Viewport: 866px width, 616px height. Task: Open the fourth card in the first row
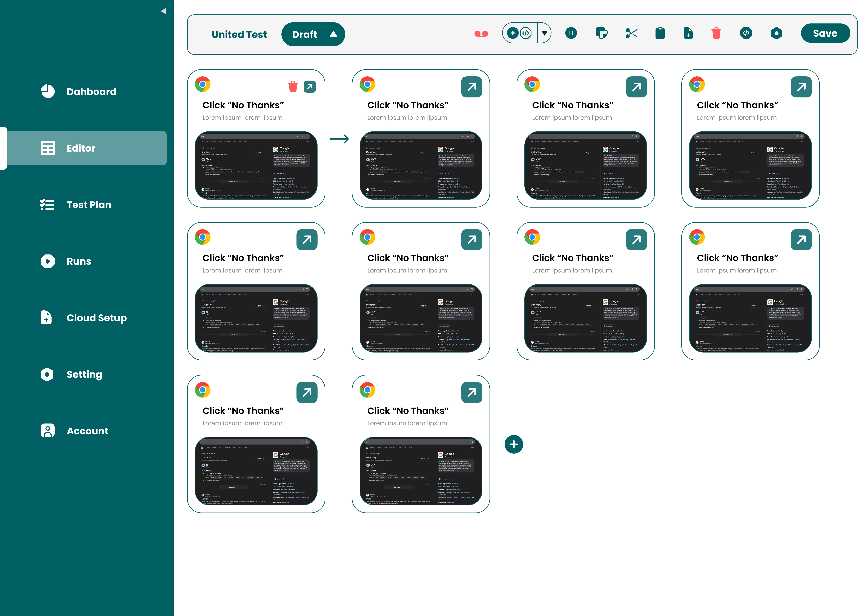click(801, 87)
